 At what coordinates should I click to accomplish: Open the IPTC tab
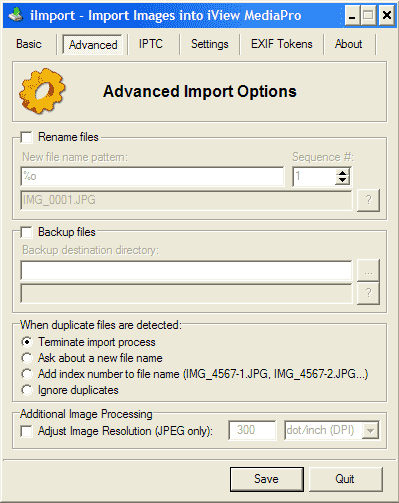point(151,44)
